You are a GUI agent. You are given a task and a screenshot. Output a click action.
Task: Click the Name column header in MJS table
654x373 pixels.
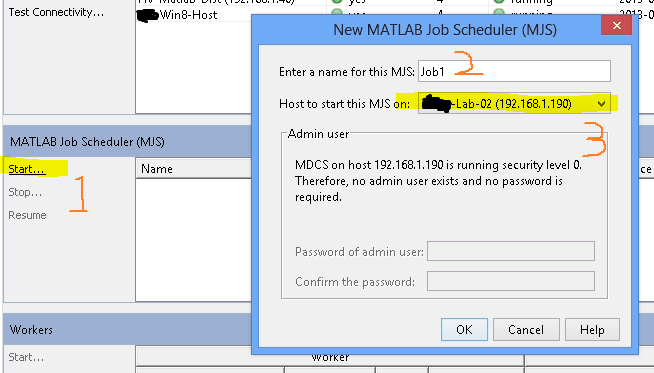[194, 169]
